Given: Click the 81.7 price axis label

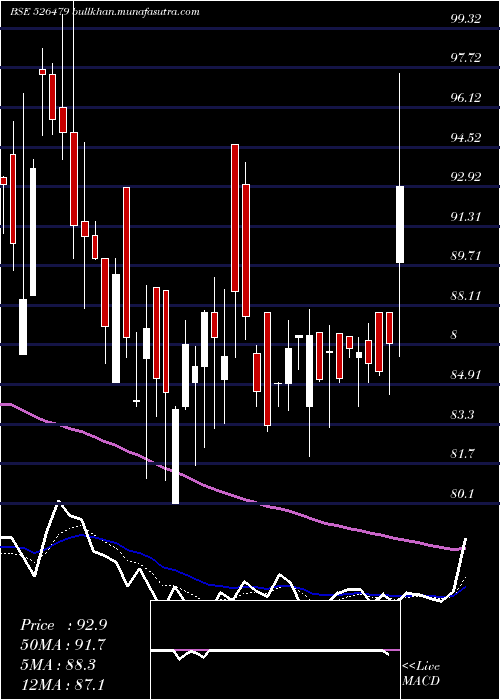Looking at the screenshot, I should click(462, 454).
